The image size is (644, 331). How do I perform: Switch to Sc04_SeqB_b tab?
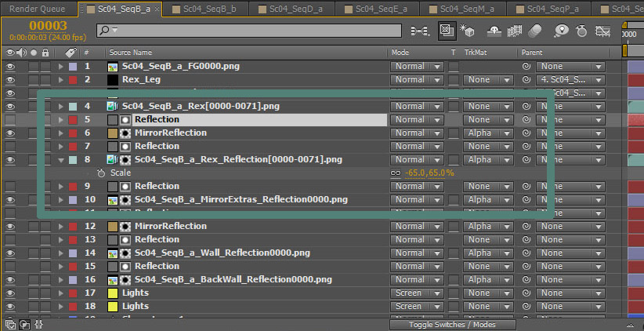tap(204, 9)
